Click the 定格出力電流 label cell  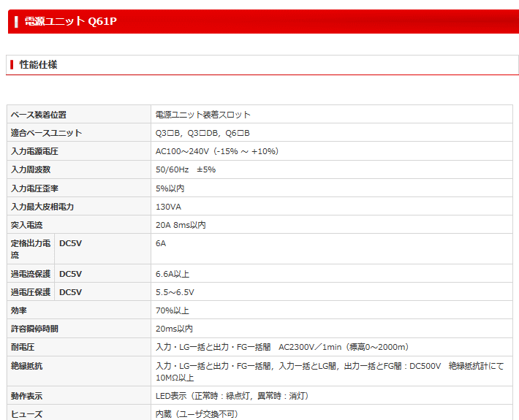click(31, 249)
